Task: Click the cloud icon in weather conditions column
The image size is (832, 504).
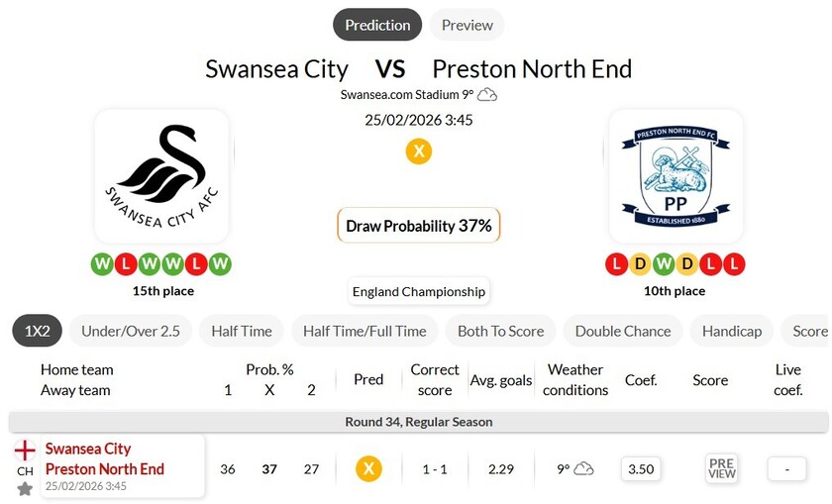Action: pos(584,468)
